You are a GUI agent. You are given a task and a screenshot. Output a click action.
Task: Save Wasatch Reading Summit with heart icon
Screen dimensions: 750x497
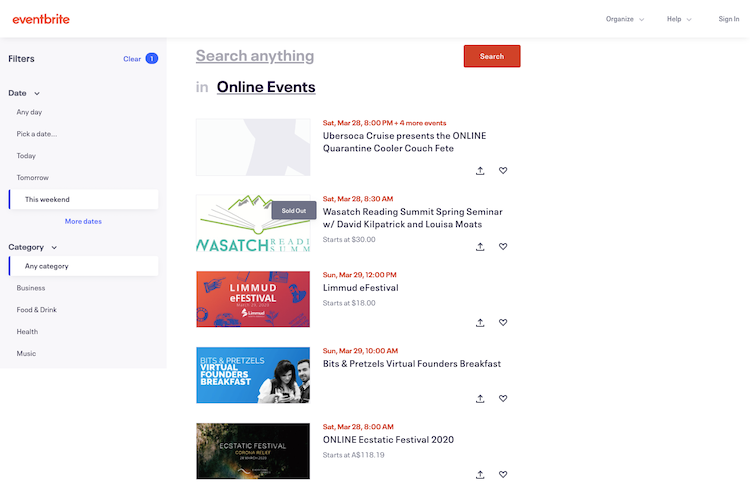tap(503, 246)
